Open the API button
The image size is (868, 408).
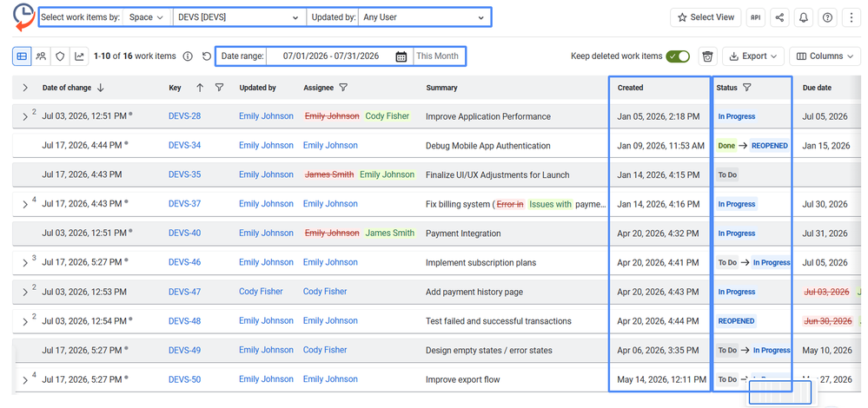755,17
